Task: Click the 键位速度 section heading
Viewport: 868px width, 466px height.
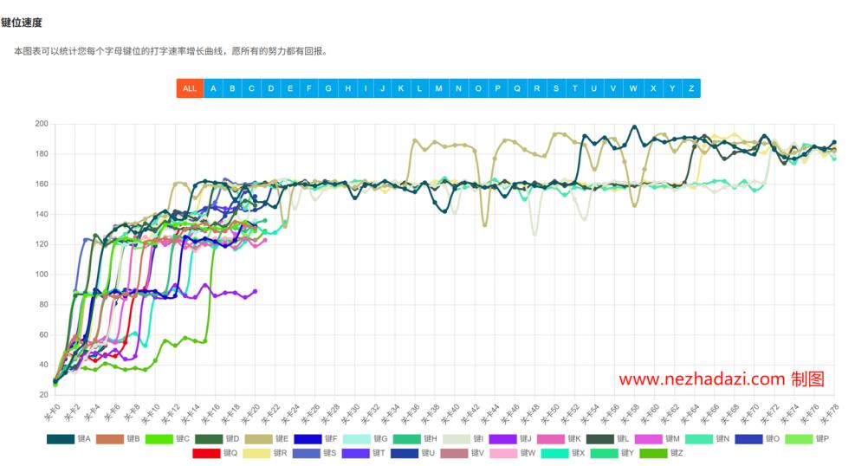Action: click(22, 21)
